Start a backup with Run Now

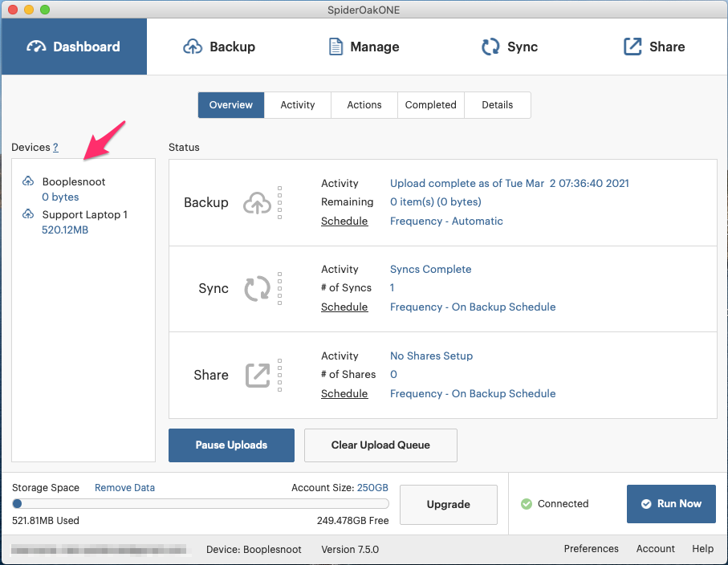pyautogui.click(x=671, y=504)
